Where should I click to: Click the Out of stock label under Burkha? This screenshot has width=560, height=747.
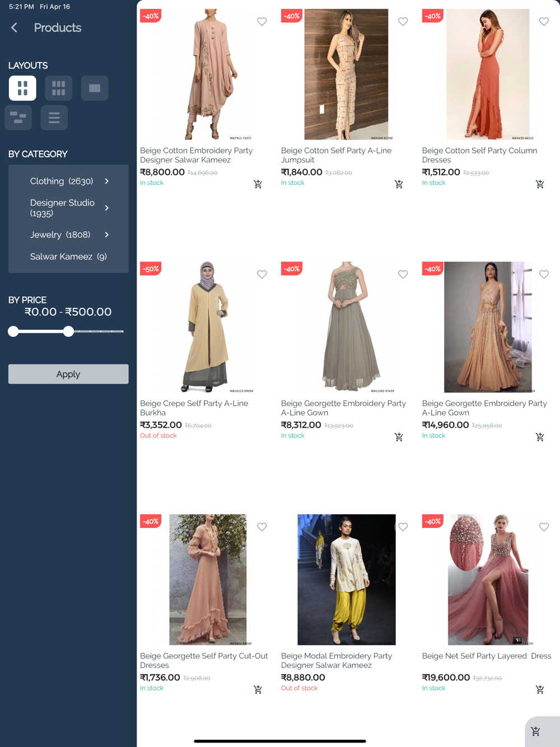point(158,436)
